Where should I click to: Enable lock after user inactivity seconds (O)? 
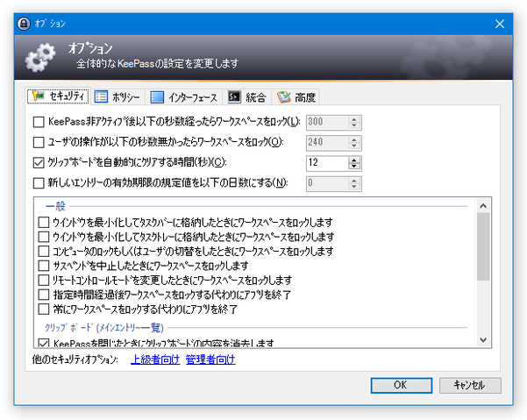pyautogui.click(x=39, y=142)
